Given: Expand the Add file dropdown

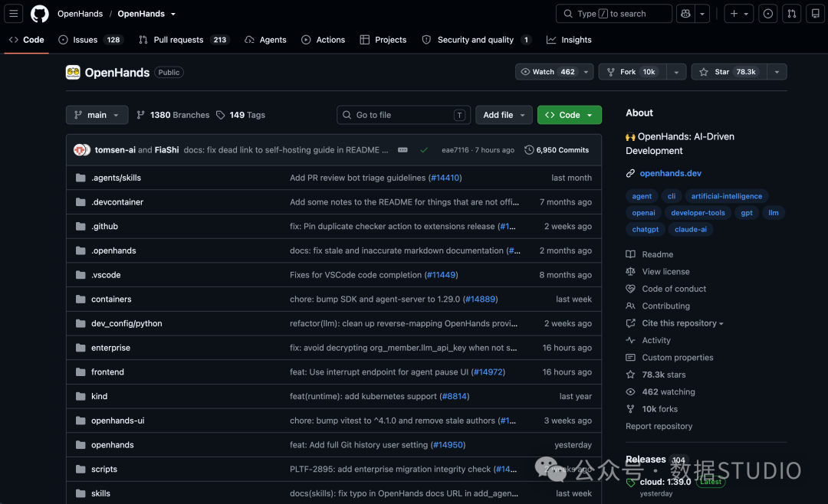Looking at the screenshot, I should [x=504, y=115].
